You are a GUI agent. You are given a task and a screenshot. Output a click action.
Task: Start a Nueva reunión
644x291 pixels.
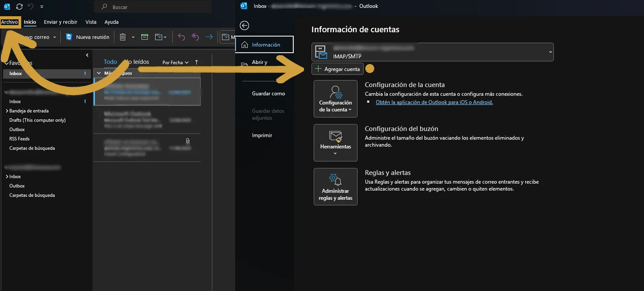[x=88, y=37]
